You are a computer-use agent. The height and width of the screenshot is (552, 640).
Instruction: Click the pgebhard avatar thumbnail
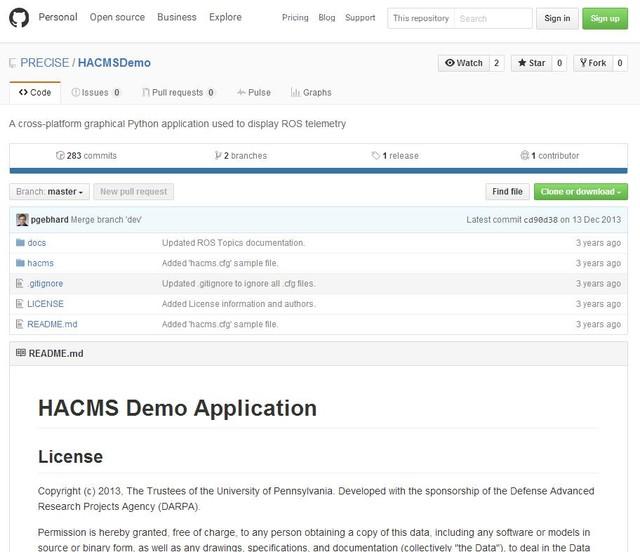click(x=22, y=220)
